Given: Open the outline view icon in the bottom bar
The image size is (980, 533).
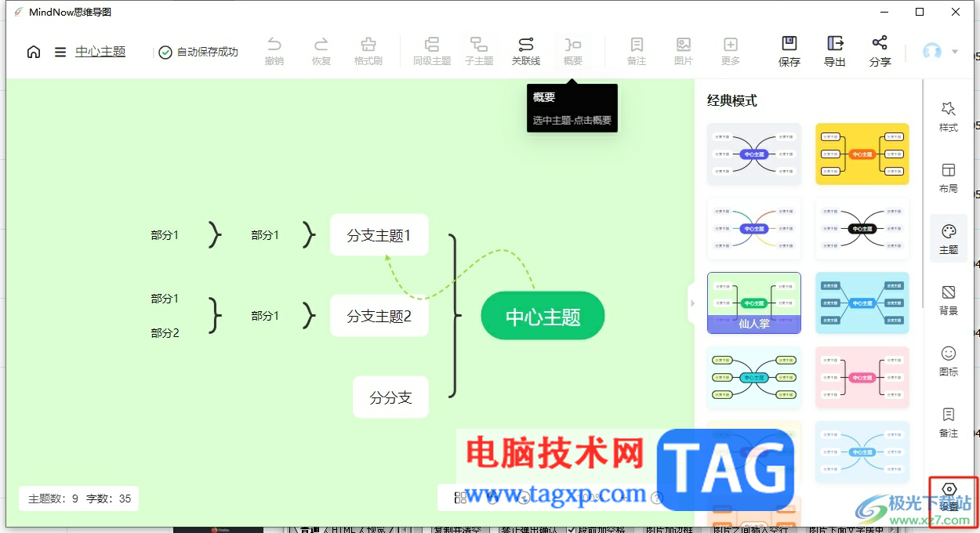Looking at the screenshot, I should [x=460, y=498].
